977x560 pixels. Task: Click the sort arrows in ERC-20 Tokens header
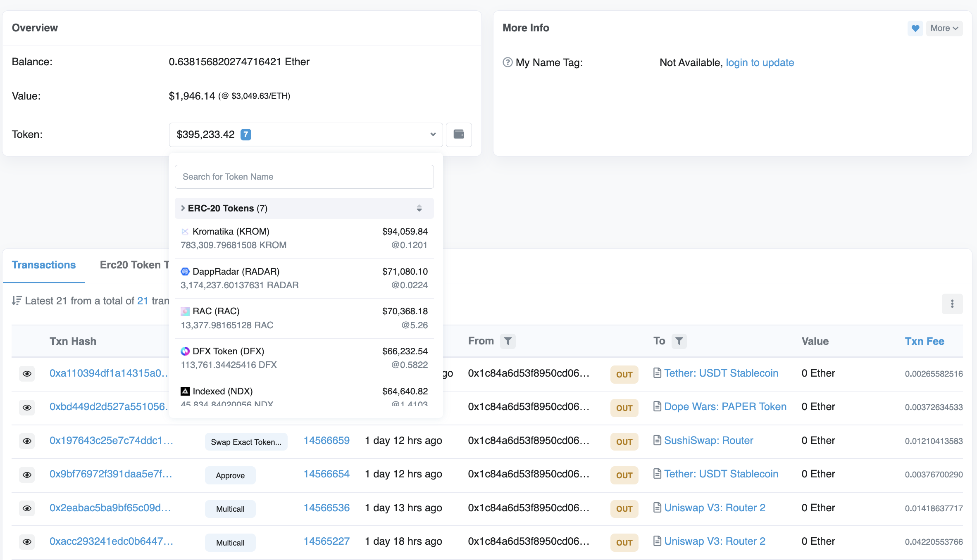419,208
